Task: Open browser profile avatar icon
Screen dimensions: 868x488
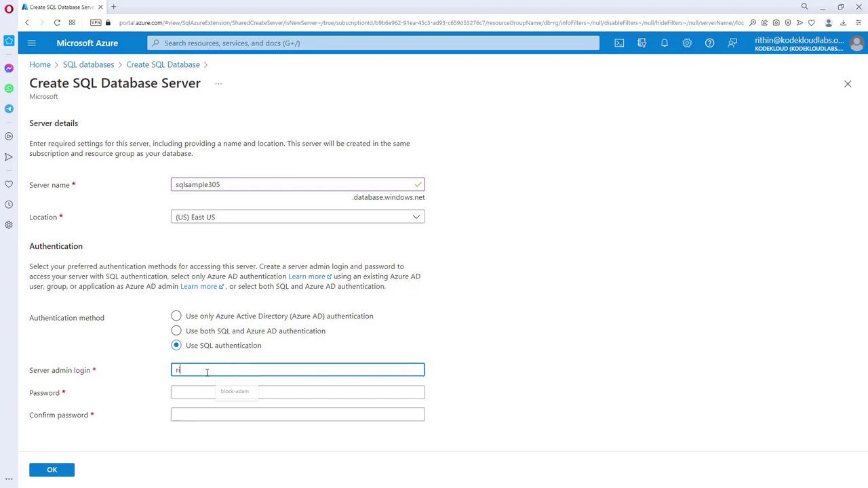Action: [828, 22]
